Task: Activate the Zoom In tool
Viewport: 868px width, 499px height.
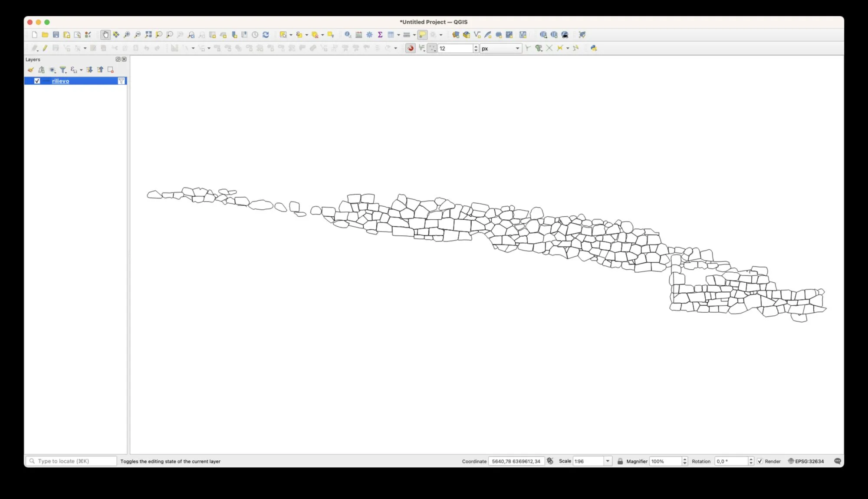Action: point(126,35)
